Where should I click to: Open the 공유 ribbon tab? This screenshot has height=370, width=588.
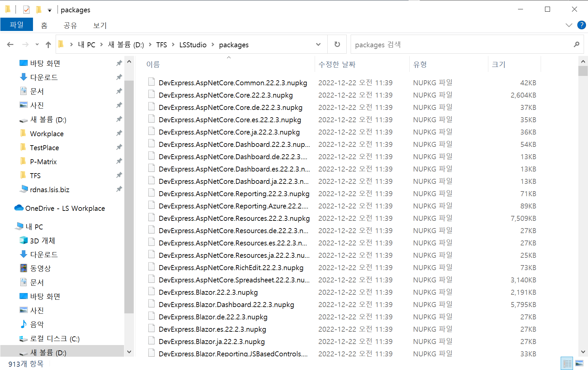[70, 25]
